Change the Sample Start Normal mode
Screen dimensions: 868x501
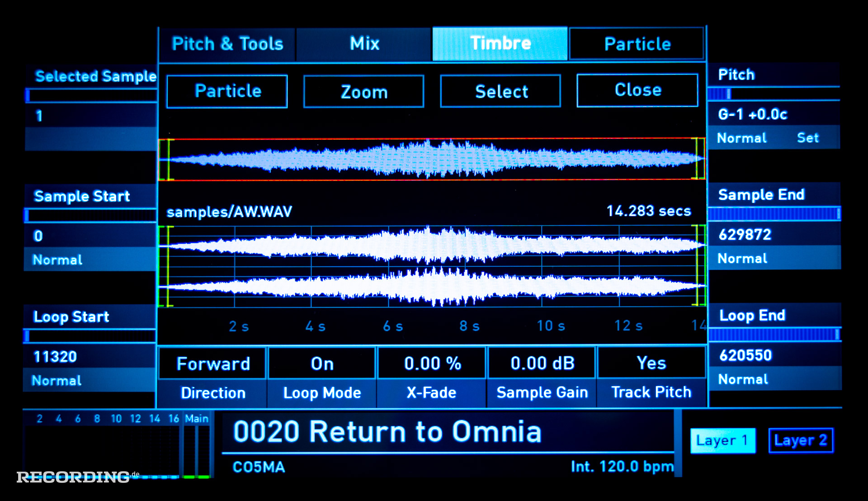(90, 260)
